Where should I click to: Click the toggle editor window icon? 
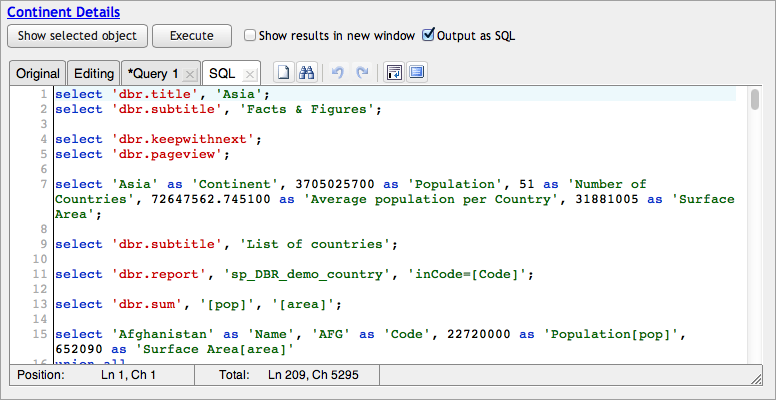393,73
